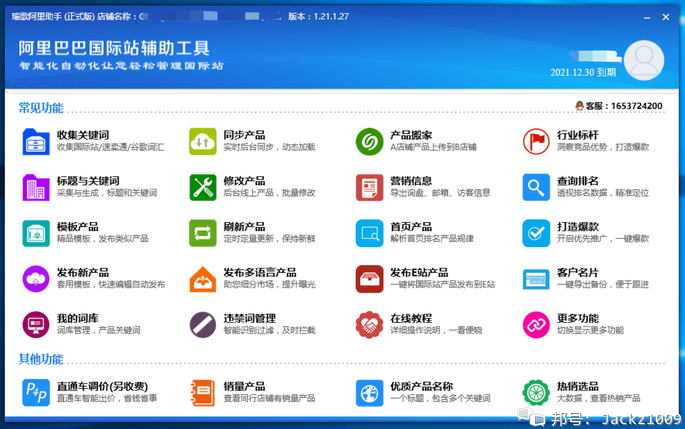
Task: Click description 解析首页排名产品规律
Action: click(432, 239)
